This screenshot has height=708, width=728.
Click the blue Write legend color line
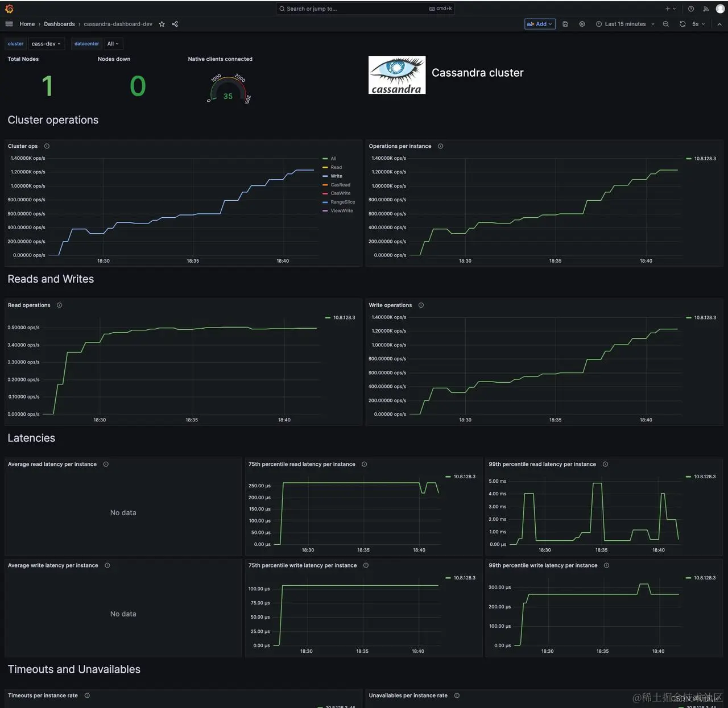coord(325,176)
